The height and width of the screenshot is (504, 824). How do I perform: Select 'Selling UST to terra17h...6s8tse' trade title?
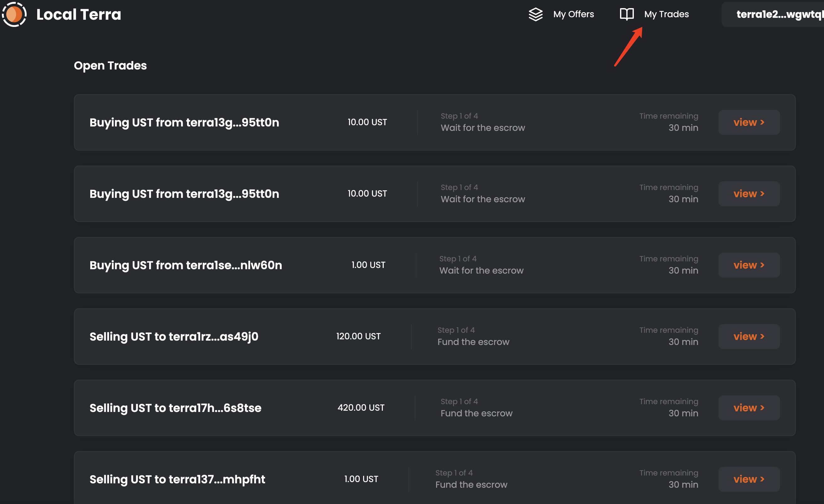point(175,408)
